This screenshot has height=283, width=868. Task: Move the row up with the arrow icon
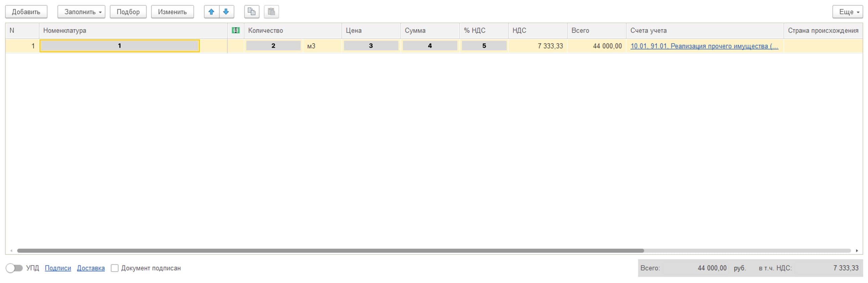point(211,12)
